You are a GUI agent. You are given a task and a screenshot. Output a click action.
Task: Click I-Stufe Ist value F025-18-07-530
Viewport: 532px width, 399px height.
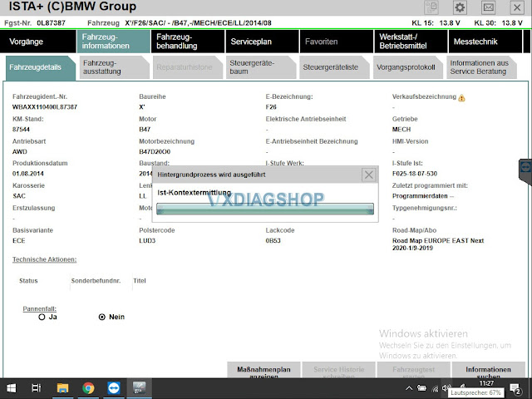tap(415, 174)
